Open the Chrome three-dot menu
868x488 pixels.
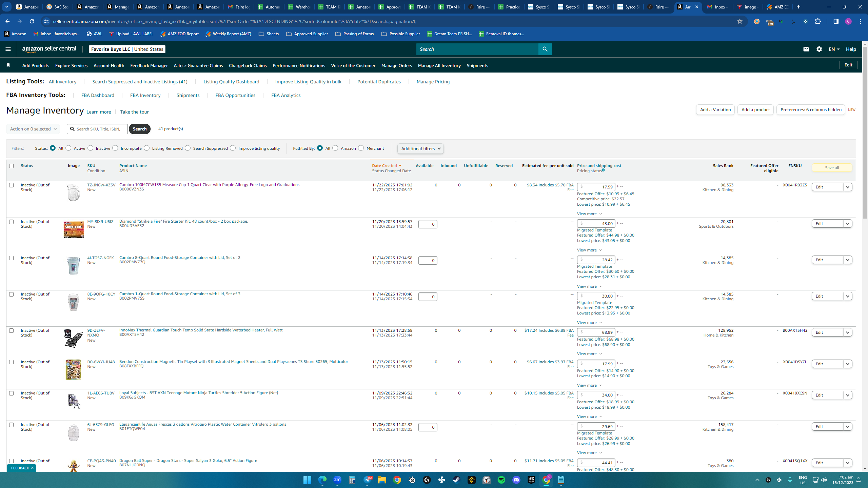tap(861, 21)
